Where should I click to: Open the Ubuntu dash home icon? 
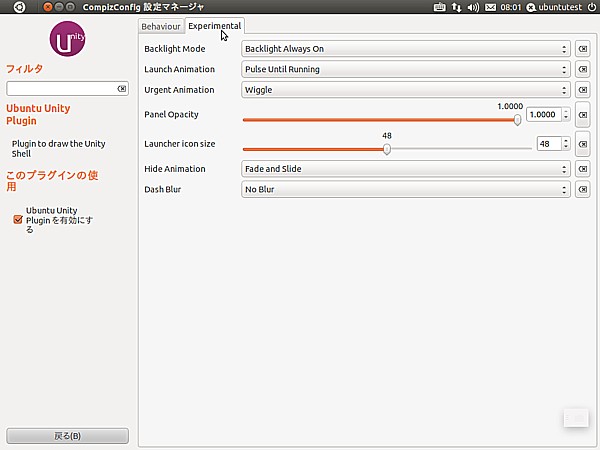[19, 7]
